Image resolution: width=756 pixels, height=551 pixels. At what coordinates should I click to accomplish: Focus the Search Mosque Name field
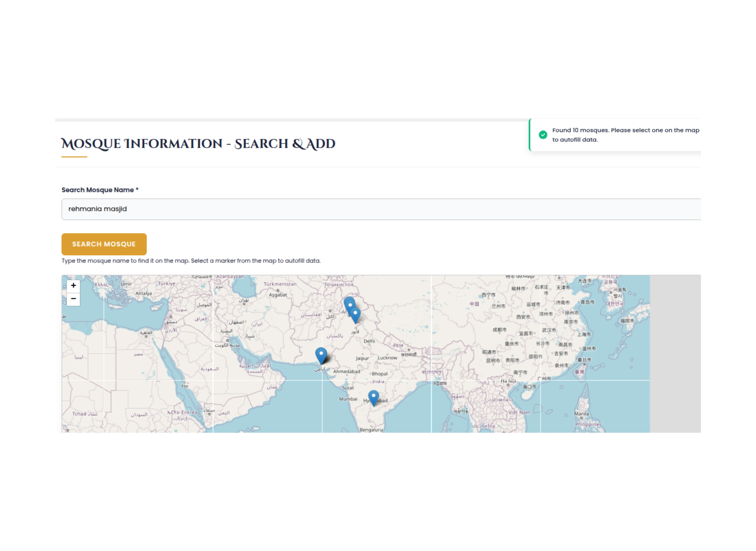(x=381, y=209)
